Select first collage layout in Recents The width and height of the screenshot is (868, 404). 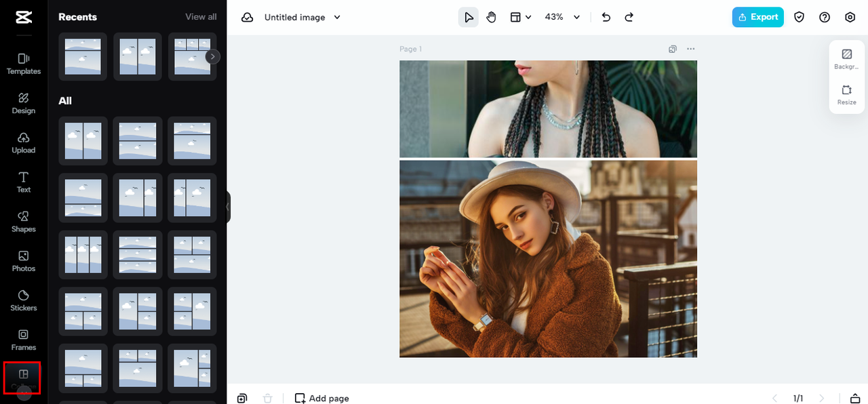click(x=83, y=57)
